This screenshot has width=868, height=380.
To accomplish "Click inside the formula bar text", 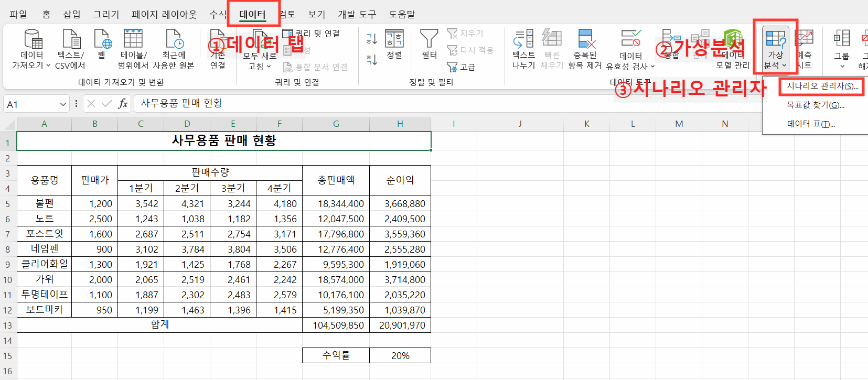I will 181,103.
